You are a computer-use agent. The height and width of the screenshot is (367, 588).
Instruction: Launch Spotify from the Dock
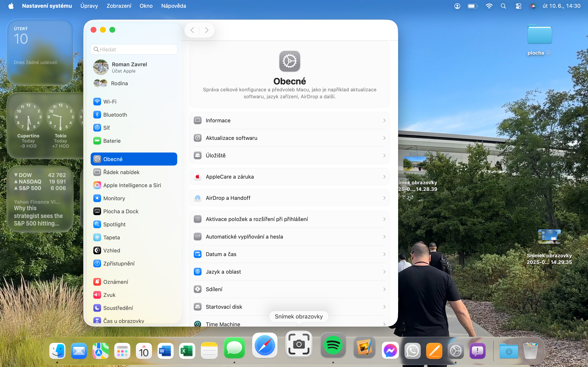click(x=333, y=345)
